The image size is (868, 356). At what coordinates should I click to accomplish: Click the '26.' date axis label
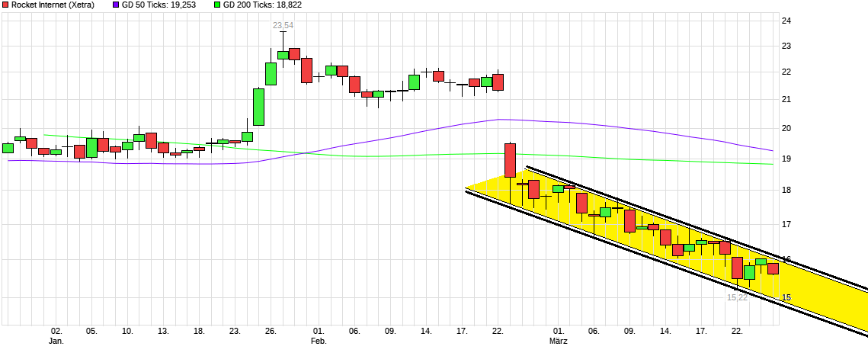[271, 331]
